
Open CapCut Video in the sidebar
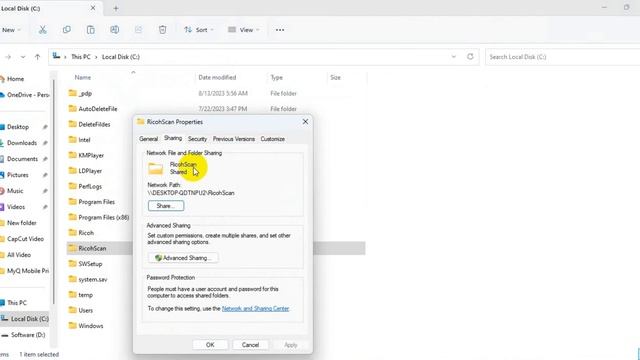click(x=25, y=239)
